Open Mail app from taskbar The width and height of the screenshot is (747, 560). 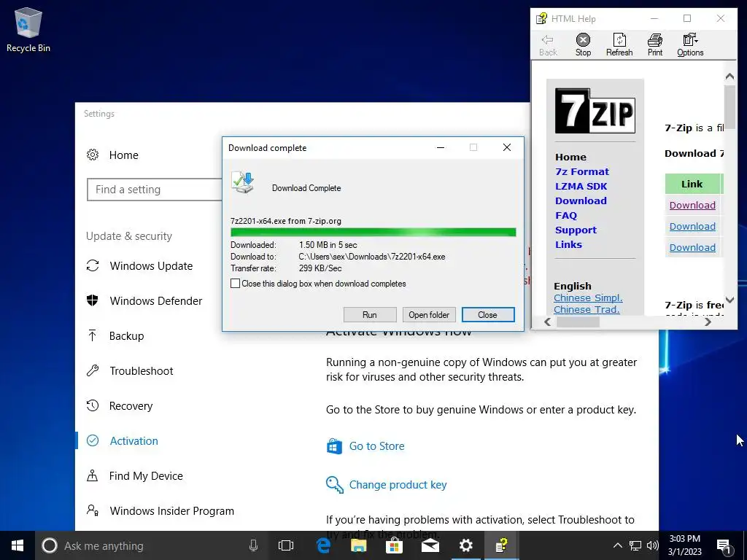[x=430, y=545]
